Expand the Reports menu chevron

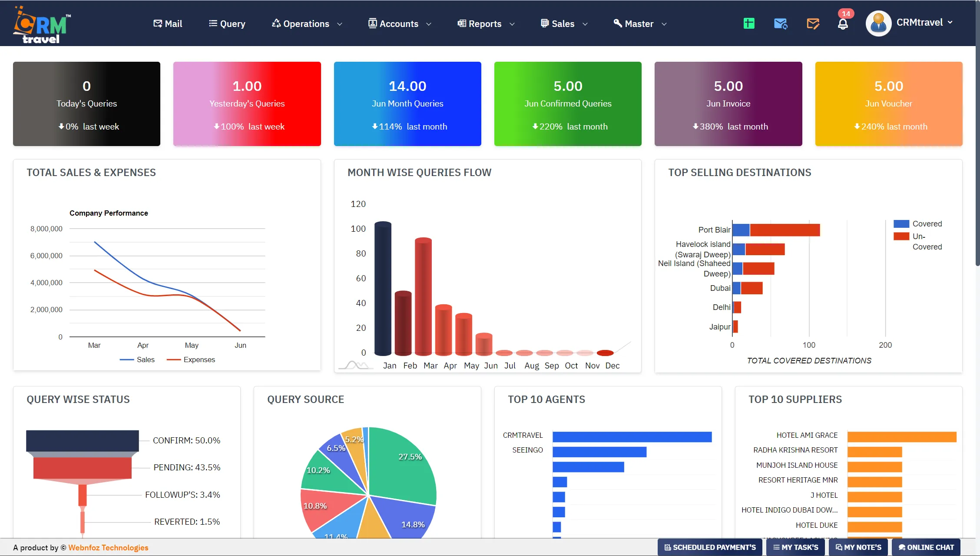point(512,24)
